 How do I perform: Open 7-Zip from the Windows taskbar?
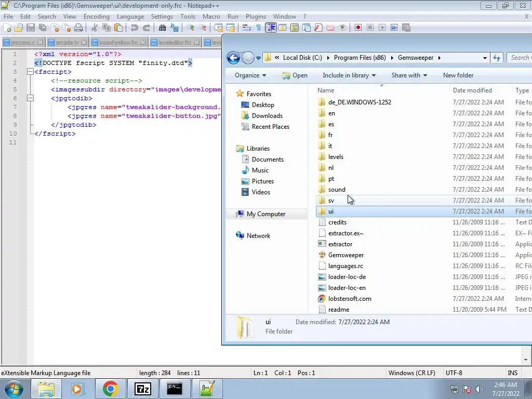tap(142, 389)
